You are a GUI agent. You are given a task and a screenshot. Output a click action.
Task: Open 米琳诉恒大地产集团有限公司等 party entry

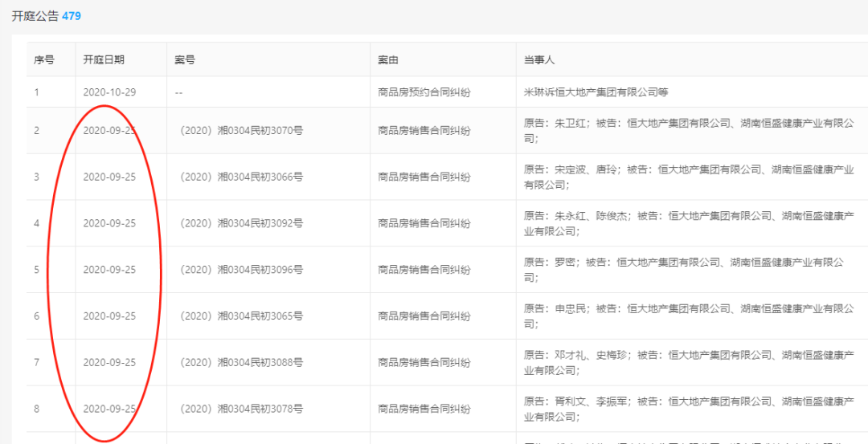pos(596,92)
